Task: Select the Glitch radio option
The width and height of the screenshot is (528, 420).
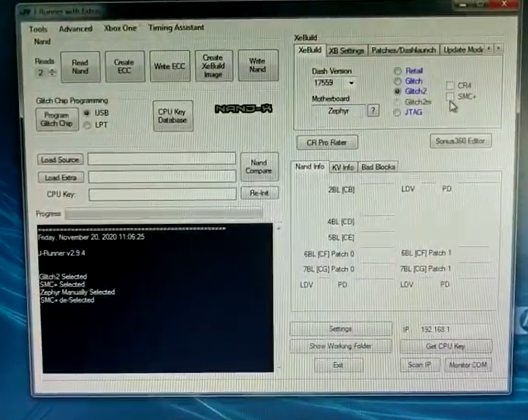Action: [x=397, y=81]
